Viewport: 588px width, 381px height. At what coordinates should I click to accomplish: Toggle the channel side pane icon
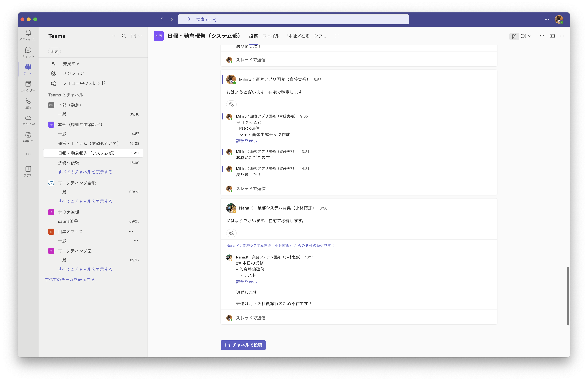coord(552,36)
